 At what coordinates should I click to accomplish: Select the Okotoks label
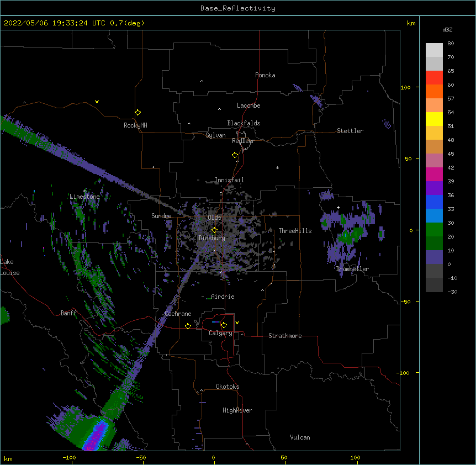(228, 387)
